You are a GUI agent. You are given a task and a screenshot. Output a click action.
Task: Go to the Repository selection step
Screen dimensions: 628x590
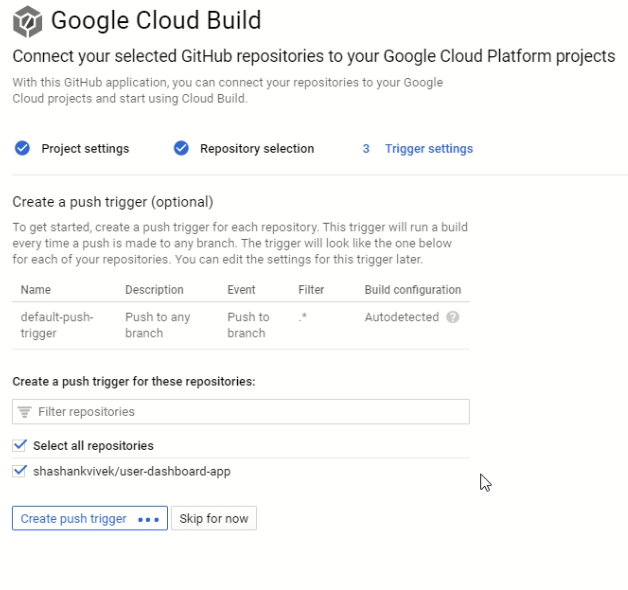(257, 149)
